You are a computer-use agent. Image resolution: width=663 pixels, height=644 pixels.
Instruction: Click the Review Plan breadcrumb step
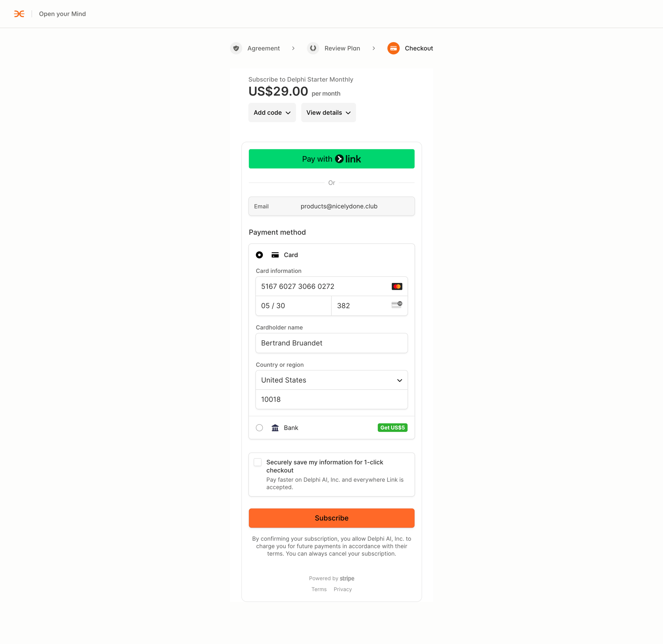click(342, 48)
